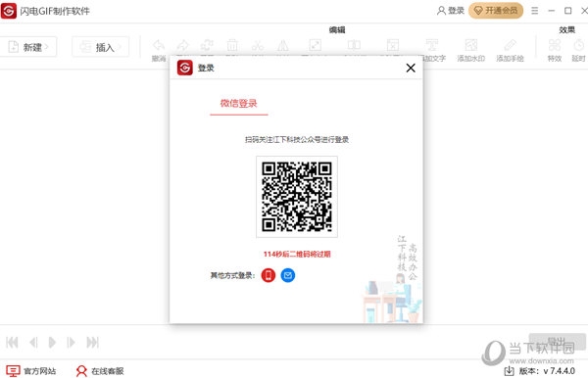This screenshot has height=378, width=588.
Task: Choose red phone login option
Action: pyautogui.click(x=269, y=275)
